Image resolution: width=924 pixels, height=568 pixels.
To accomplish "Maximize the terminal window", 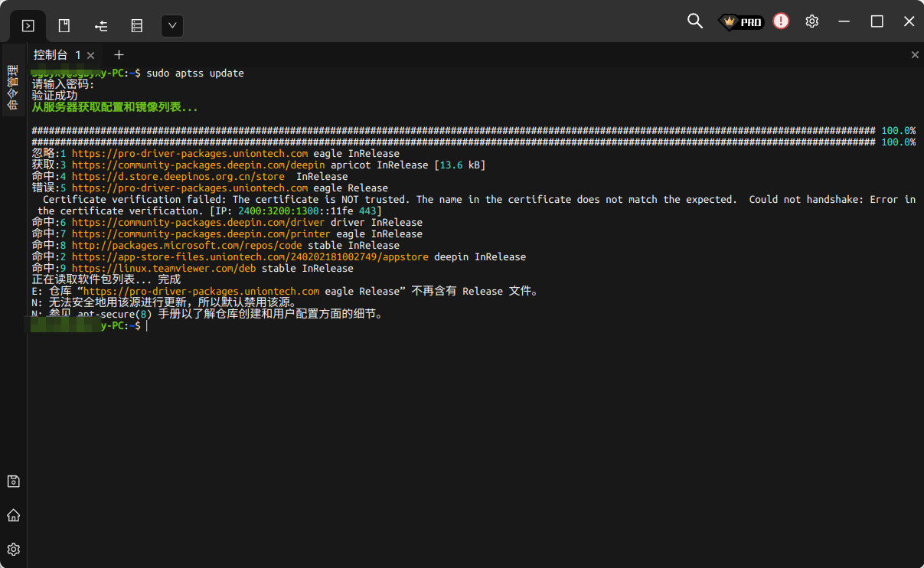I will pos(877,21).
